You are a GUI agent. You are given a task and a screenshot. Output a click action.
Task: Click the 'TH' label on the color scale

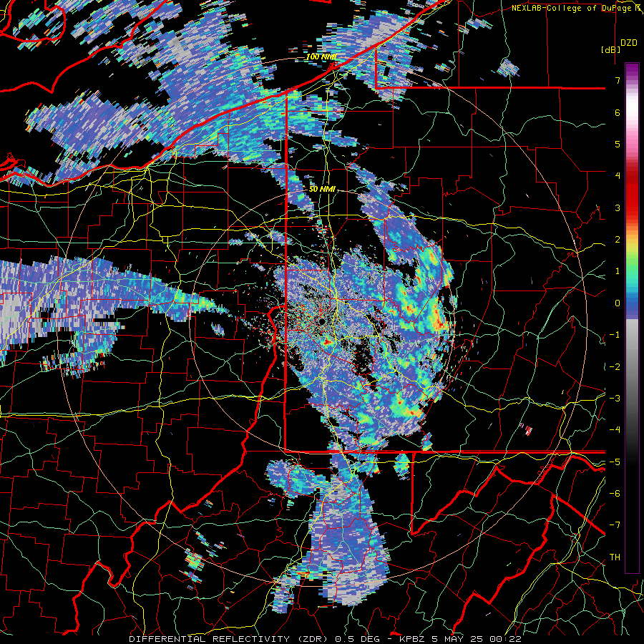tap(615, 557)
